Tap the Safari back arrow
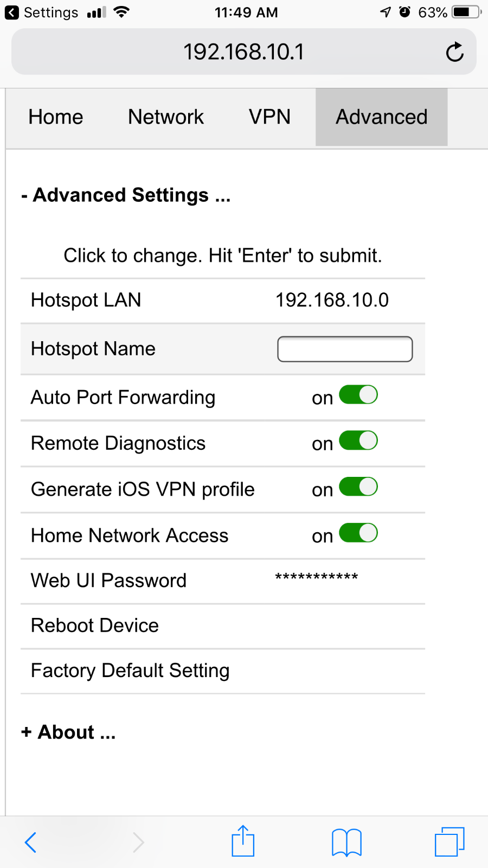 click(x=31, y=843)
